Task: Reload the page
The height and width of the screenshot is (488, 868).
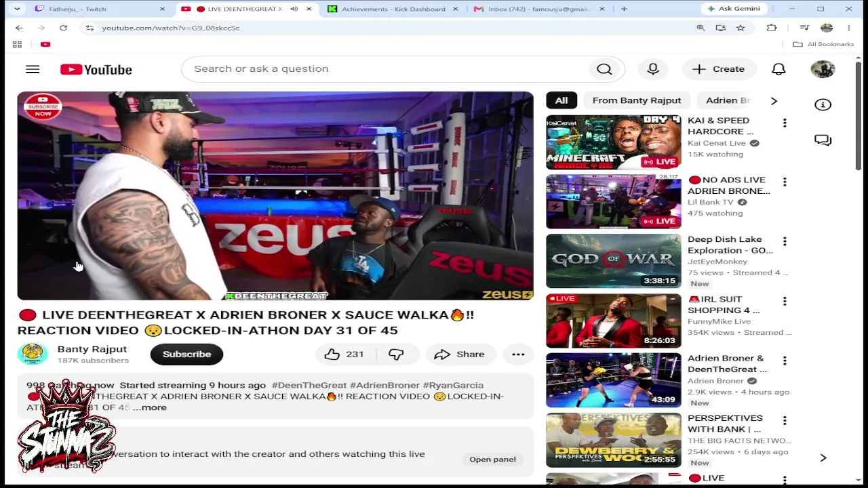Action: click(63, 28)
